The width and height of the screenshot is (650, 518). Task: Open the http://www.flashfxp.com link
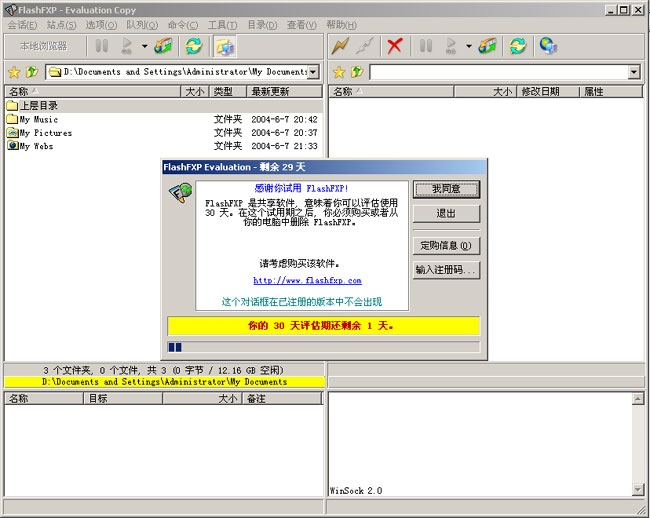tap(307, 281)
